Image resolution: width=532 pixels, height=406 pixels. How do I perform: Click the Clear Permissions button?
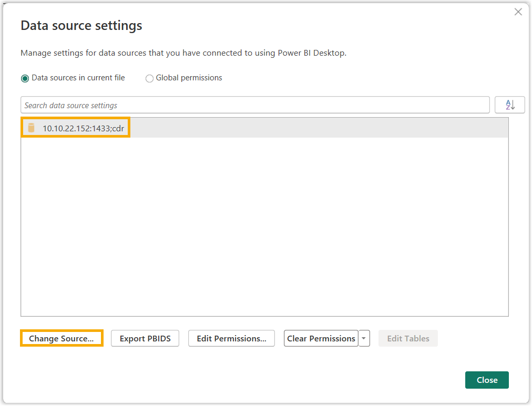(x=321, y=338)
